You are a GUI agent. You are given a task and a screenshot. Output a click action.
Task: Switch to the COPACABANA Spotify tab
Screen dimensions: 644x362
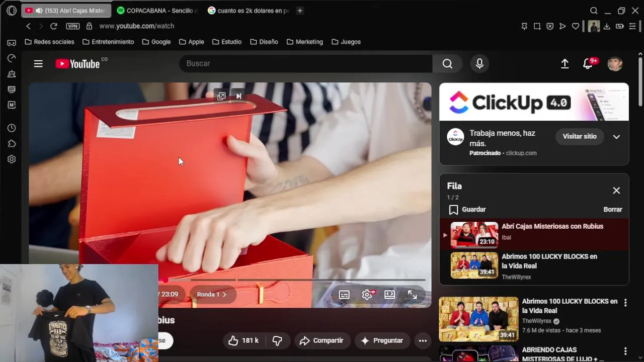157,11
